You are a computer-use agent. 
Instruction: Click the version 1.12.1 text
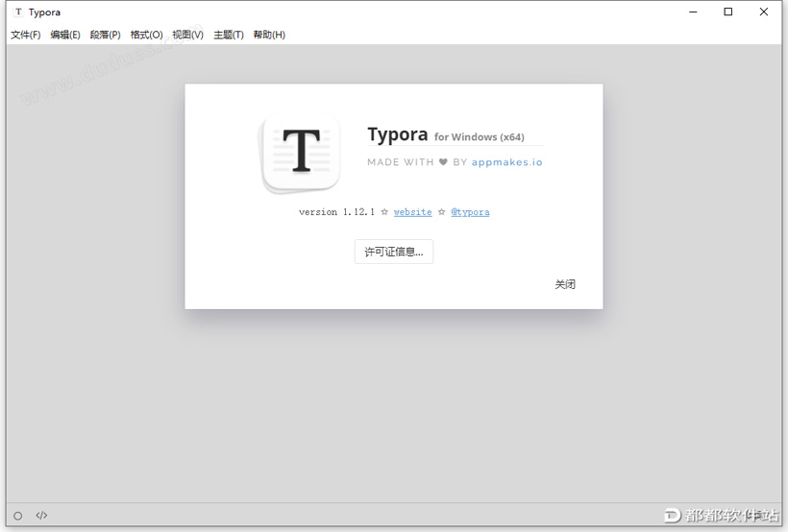(332, 212)
